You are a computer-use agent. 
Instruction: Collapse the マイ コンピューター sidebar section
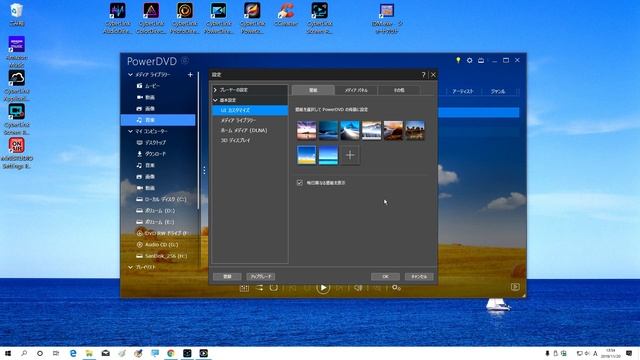click(130, 131)
